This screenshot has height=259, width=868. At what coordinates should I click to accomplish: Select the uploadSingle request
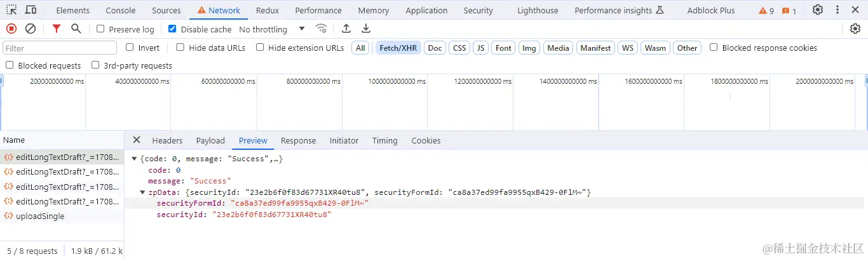coord(62,216)
